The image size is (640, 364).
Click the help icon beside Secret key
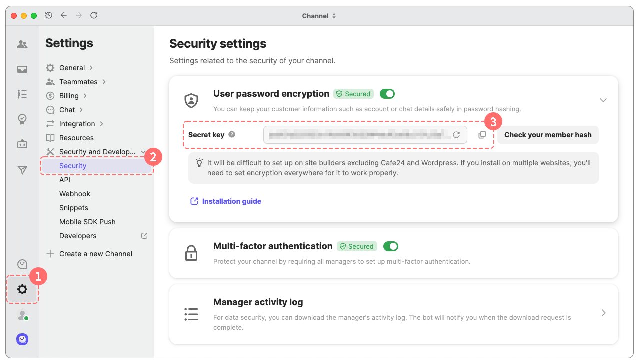click(x=232, y=135)
